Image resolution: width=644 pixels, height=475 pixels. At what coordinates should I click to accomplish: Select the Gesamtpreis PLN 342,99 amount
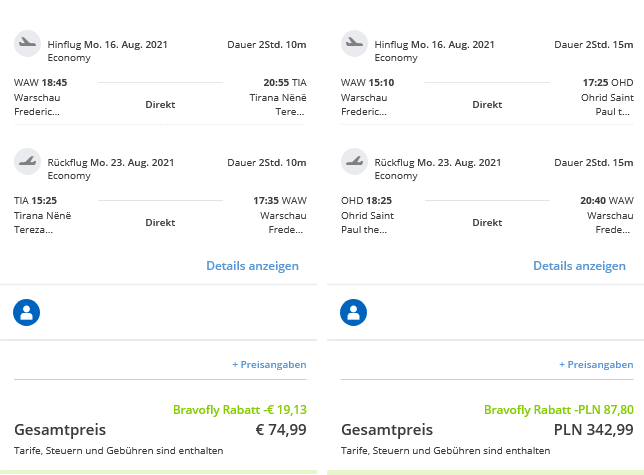click(x=593, y=430)
